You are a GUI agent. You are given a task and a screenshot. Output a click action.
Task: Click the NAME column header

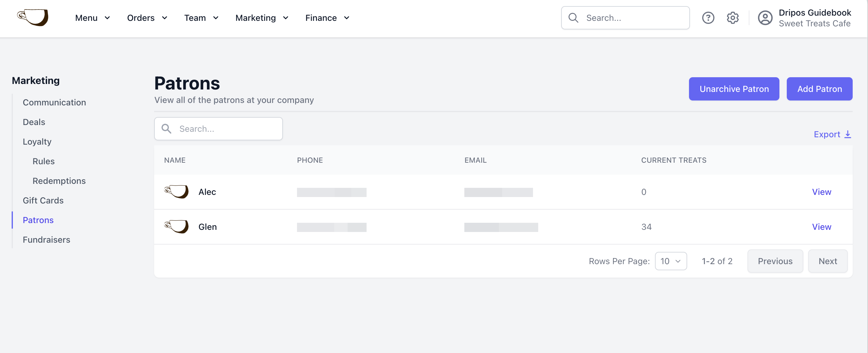tap(174, 160)
